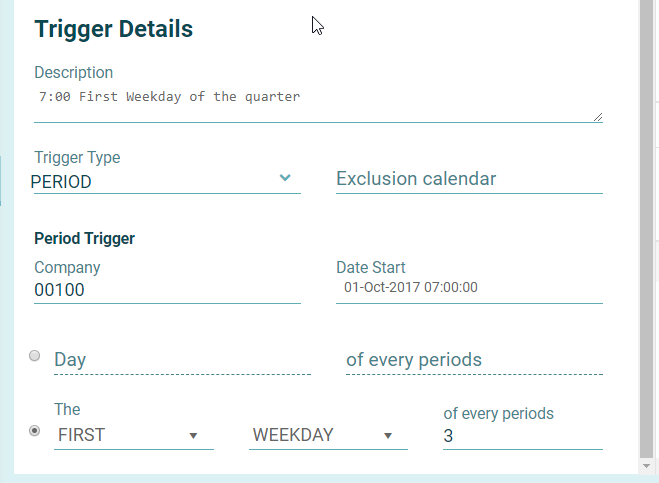Open the Trigger Type PERIOD dropdown
This screenshot has height=483, width=659.
click(166, 181)
